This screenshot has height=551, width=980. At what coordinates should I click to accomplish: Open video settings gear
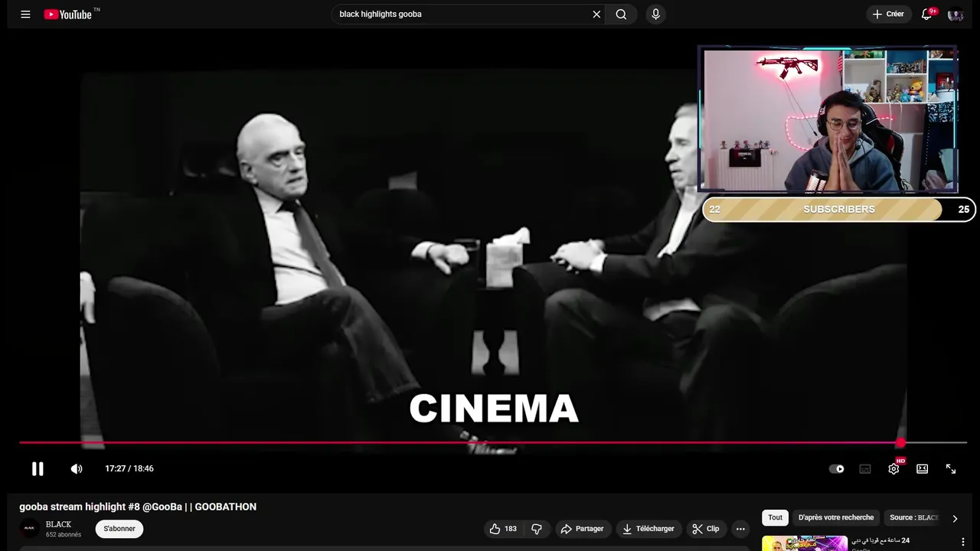click(x=893, y=468)
